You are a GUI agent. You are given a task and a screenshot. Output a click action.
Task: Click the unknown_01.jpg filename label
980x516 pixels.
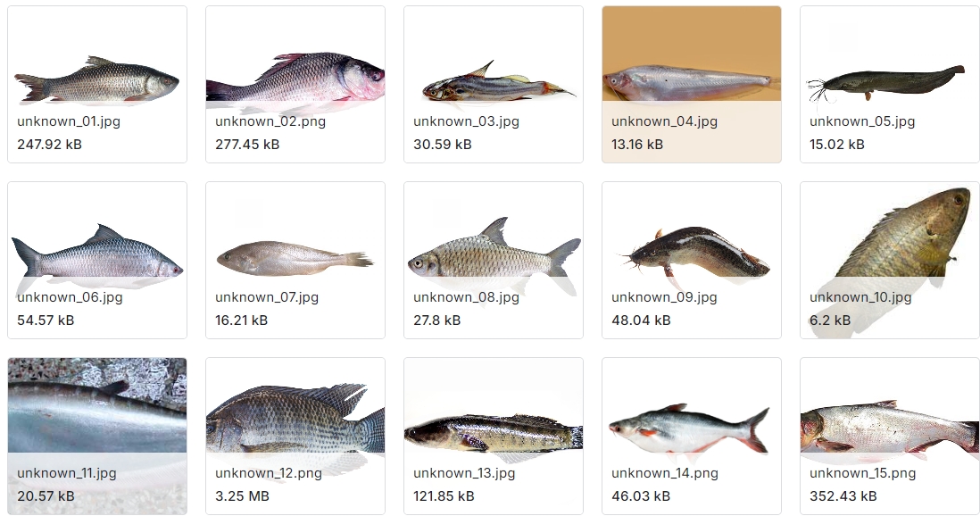pyautogui.click(x=69, y=121)
